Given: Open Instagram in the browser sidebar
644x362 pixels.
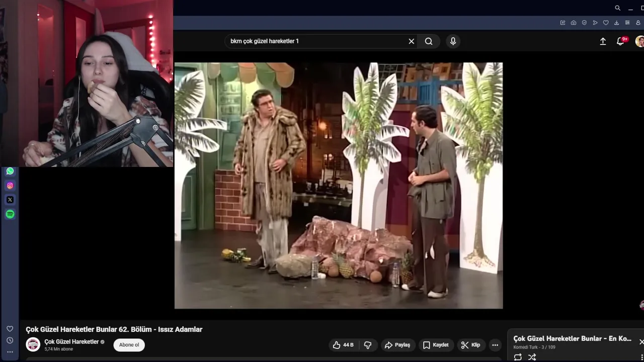Looking at the screenshot, I should [x=10, y=186].
